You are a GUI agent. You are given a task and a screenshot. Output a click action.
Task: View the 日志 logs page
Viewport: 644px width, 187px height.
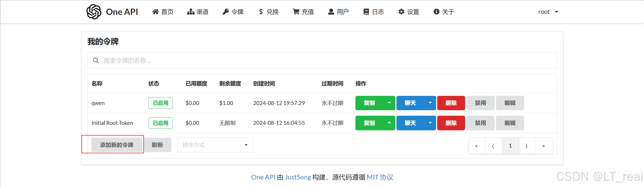[x=374, y=12]
